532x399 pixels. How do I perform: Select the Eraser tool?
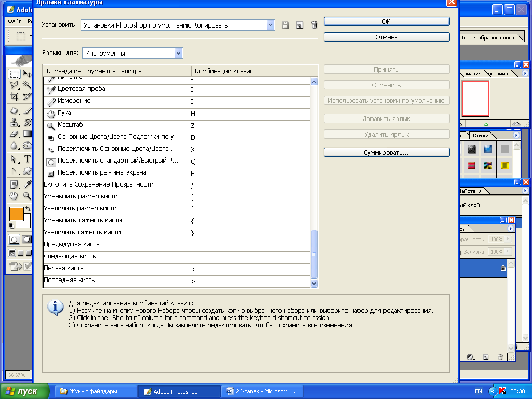(14, 134)
